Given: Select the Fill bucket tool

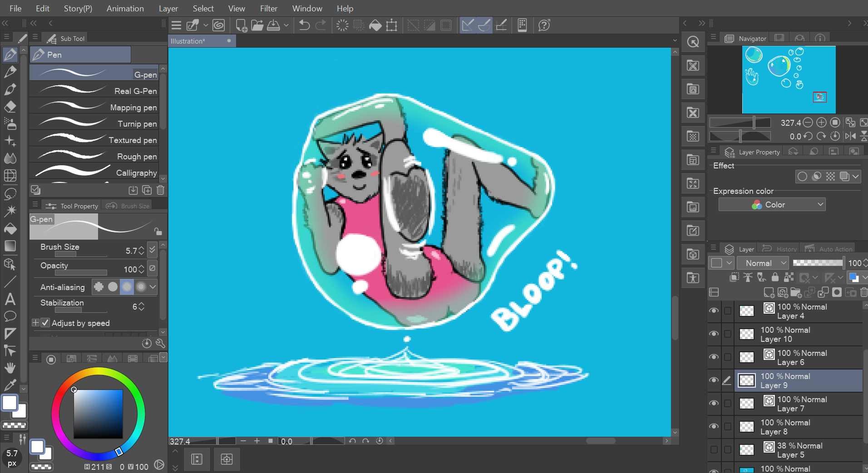Looking at the screenshot, I should click(10, 228).
